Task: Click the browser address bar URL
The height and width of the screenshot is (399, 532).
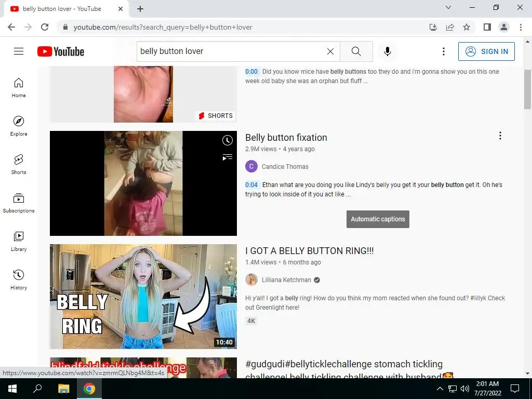Action: click(163, 27)
